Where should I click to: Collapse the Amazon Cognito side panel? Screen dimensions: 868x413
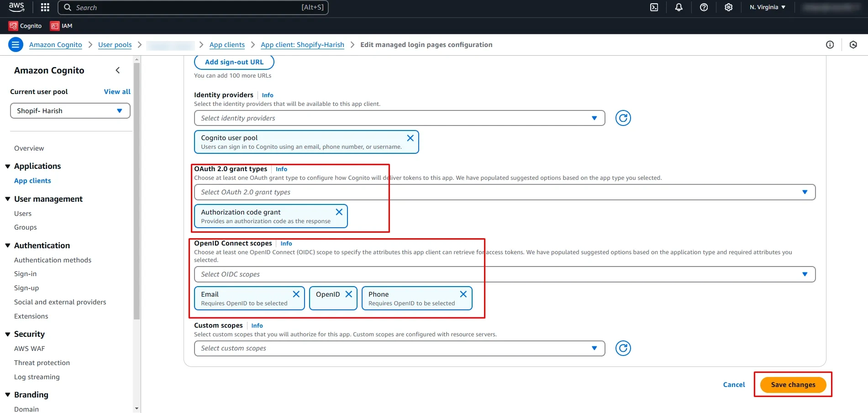[118, 70]
